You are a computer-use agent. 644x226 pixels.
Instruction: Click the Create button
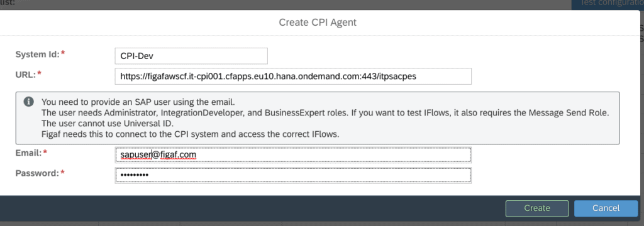point(537,208)
